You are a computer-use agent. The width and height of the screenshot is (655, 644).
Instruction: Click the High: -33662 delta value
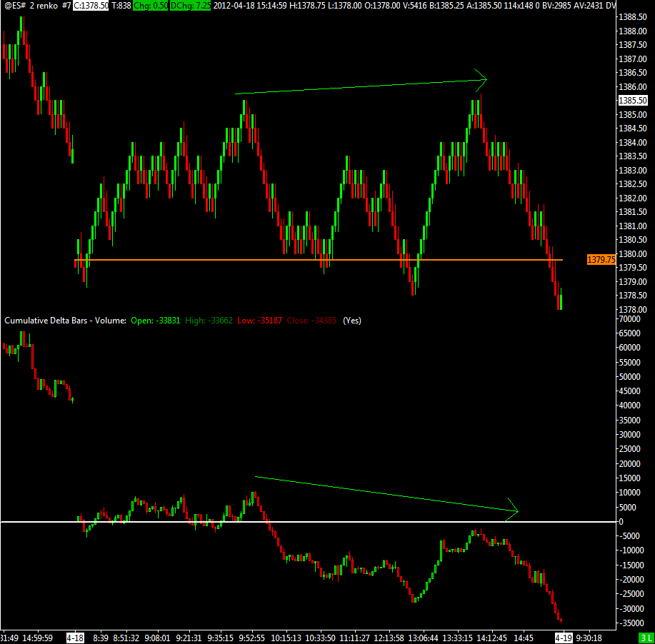coord(209,321)
